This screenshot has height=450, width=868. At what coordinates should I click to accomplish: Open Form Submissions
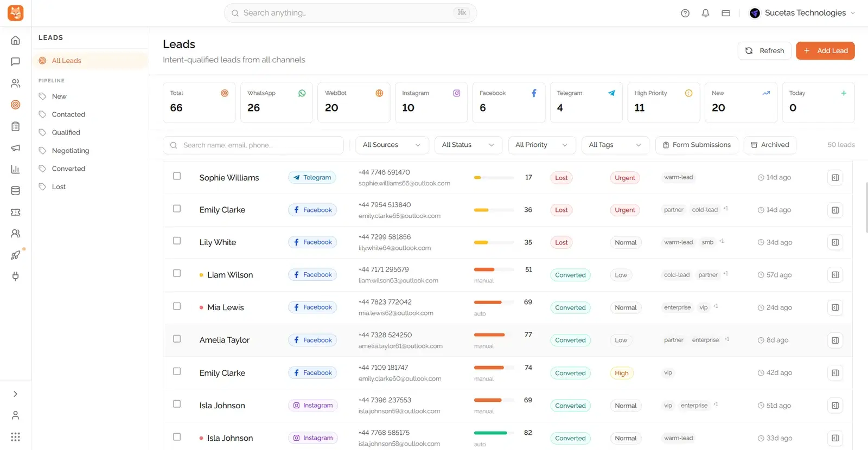[697, 145]
